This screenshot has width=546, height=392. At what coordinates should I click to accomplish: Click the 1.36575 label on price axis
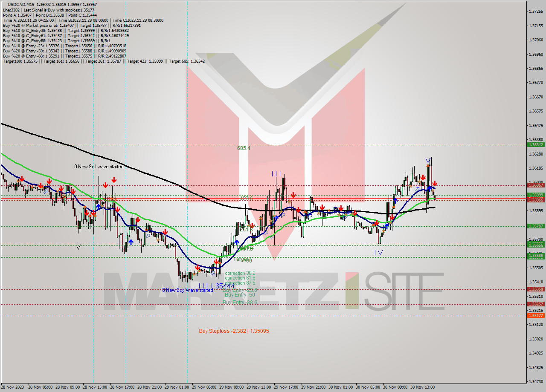536,111
